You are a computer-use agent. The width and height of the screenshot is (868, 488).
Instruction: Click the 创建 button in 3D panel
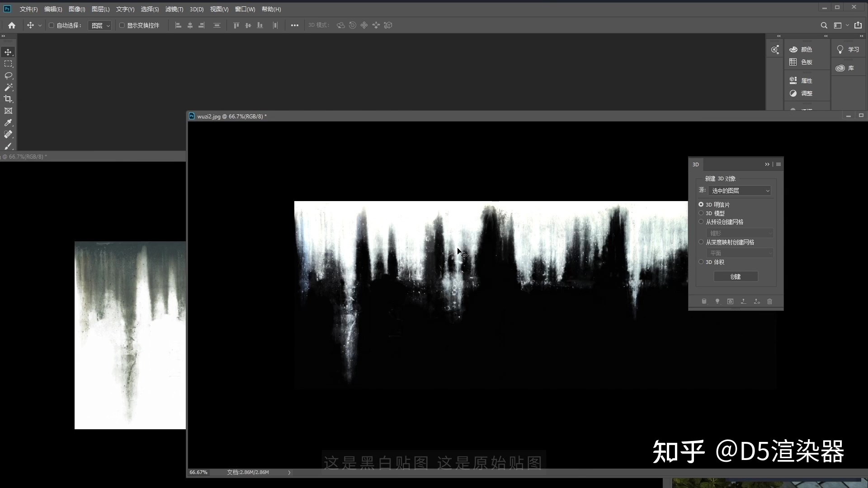pyautogui.click(x=736, y=277)
